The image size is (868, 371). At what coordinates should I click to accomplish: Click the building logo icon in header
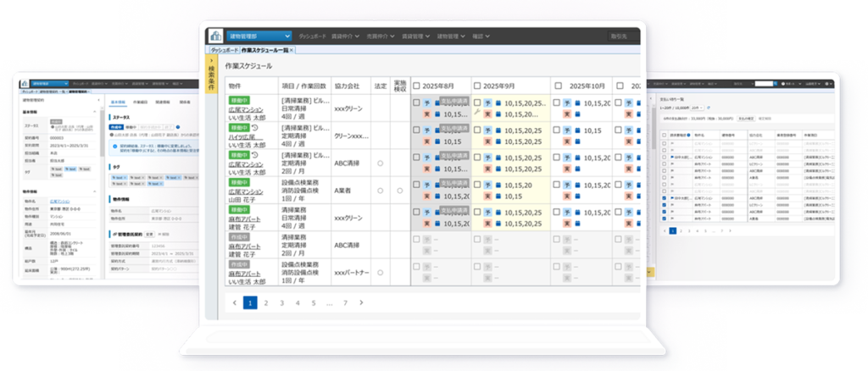click(214, 36)
